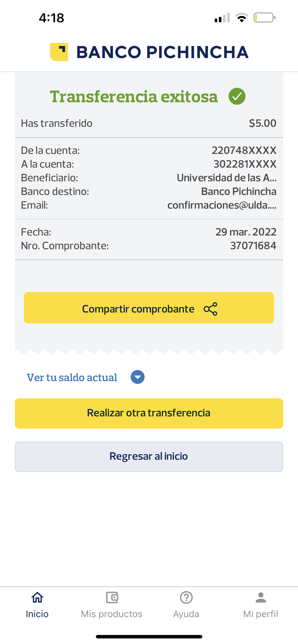Show balance via Ver tu saldo actual

click(72, 377)
